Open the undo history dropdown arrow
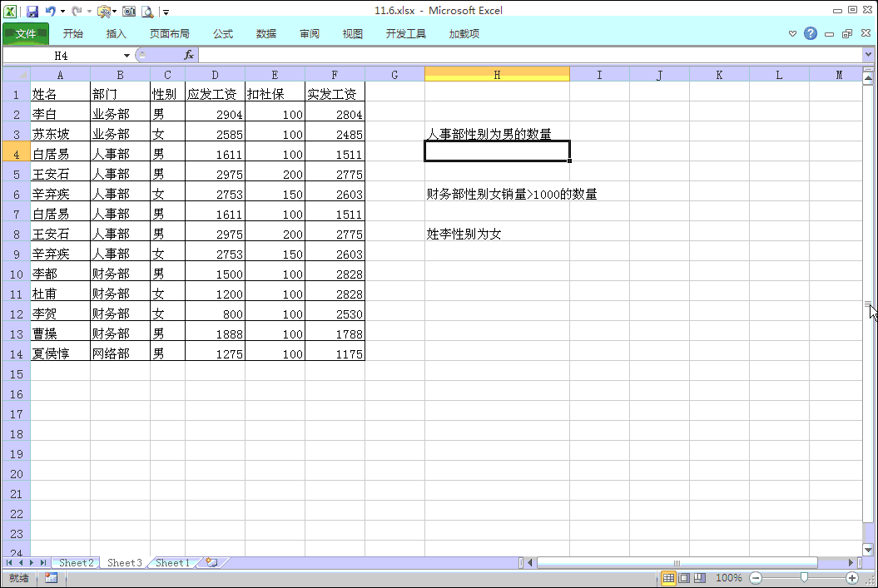Screen dimensions: 878x588 click(x=62, y=11)
